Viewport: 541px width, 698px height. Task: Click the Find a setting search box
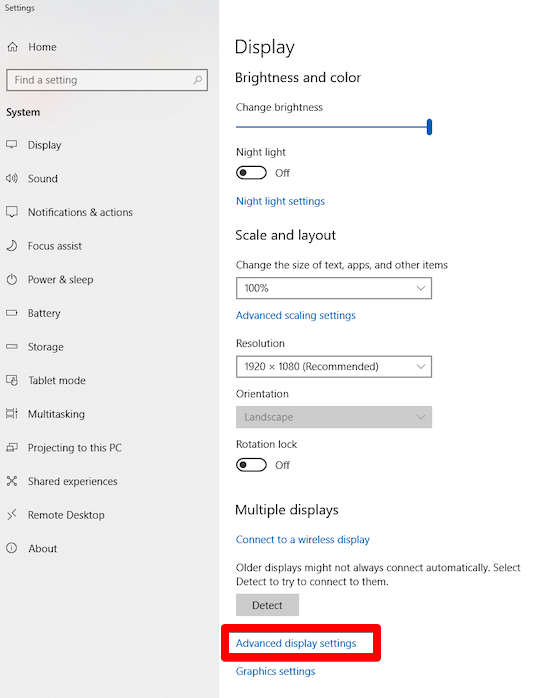[107, 80]
